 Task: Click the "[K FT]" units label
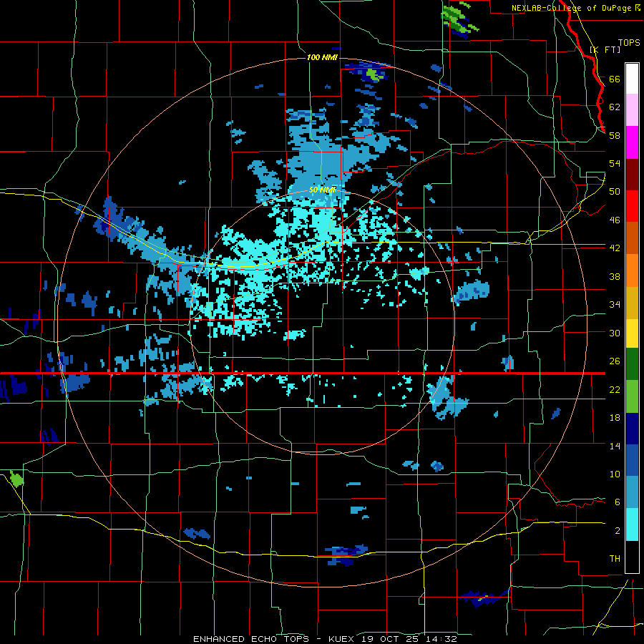605,50
